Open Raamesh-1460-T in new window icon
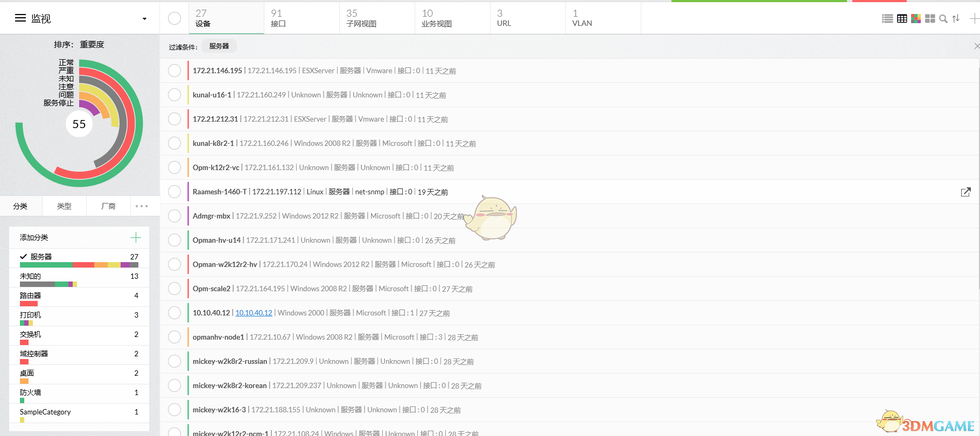Viewport: 980px width, 436px height. click(966, 192)
